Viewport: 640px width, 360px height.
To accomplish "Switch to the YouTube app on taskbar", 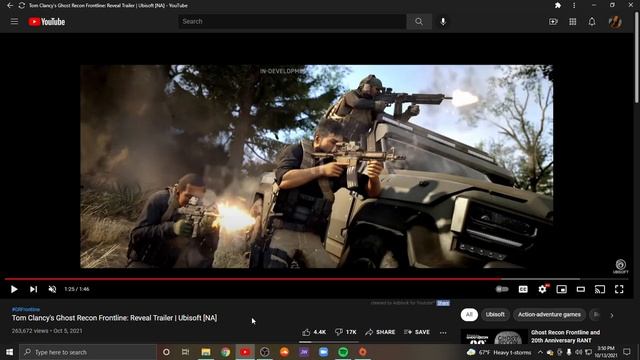I will point(245,352).
